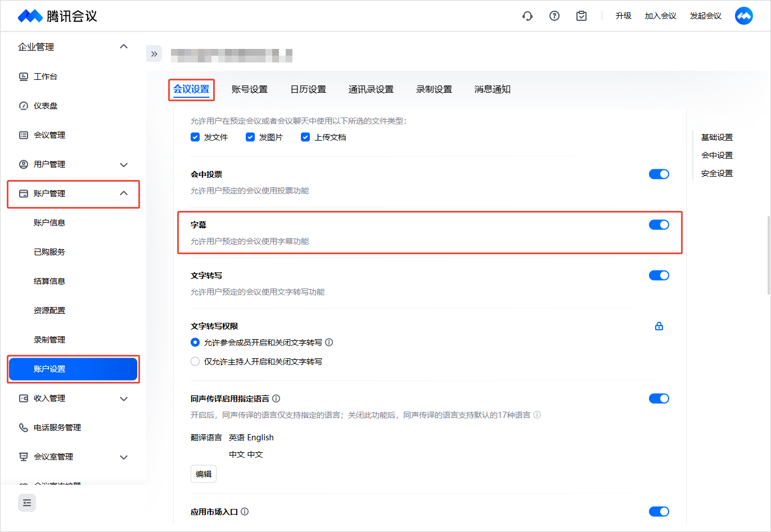Disable the 文字转写 switch
Screen dimensions: 771x532
[659, 276]
